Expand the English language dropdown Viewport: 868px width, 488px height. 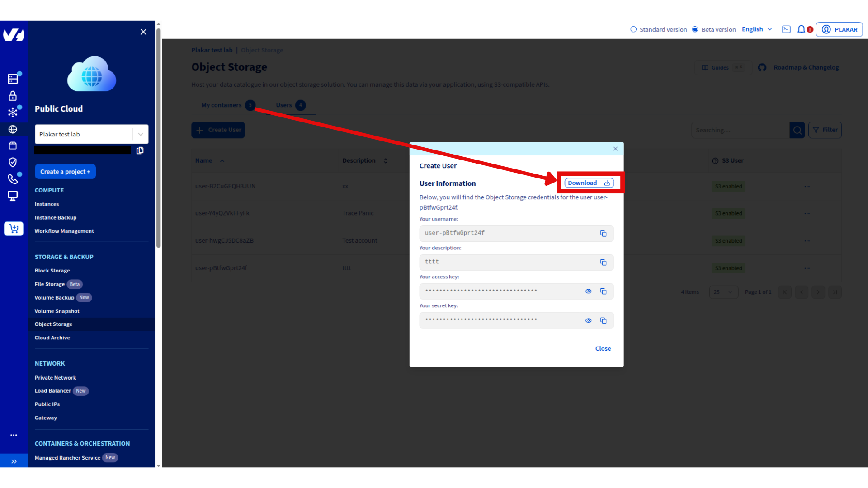coord(756,29)
